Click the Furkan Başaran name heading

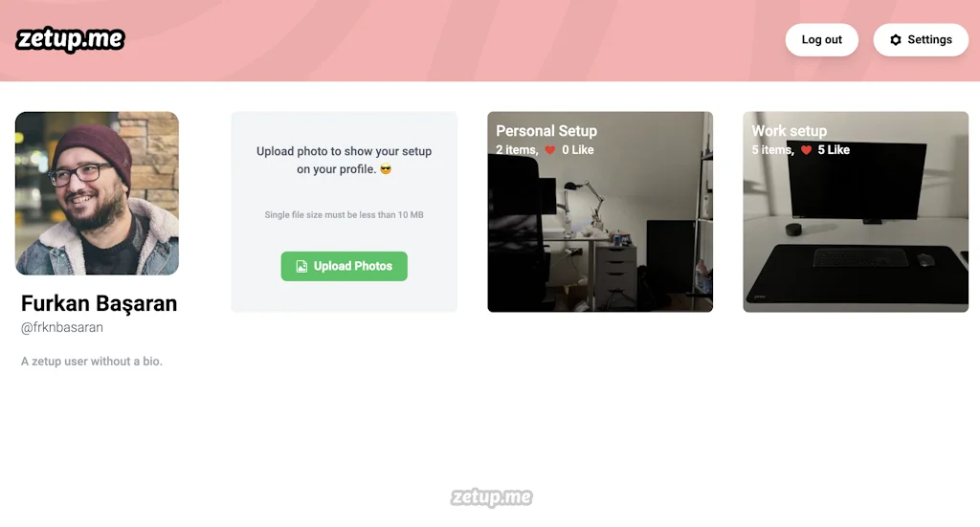coord(99,303)
